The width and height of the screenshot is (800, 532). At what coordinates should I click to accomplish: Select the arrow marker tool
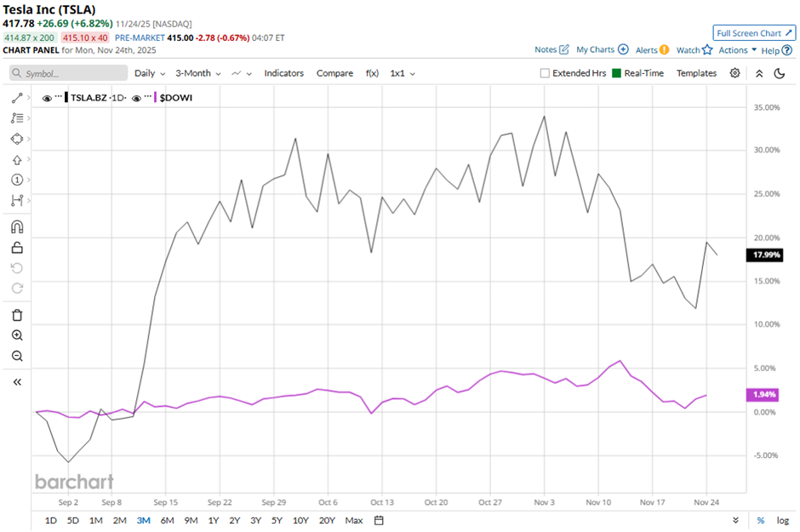(x=17, y=160)
